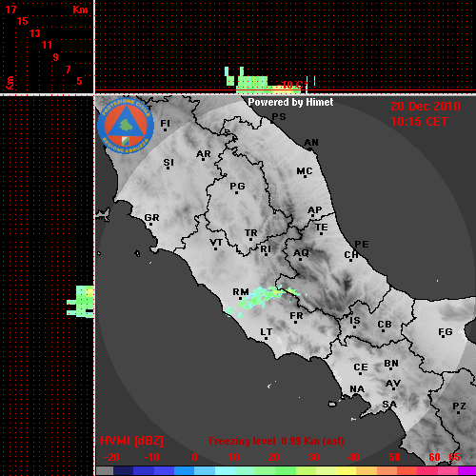Viewport: 476px width, 476px height.
Task: Click the '5' height label in the corner panel
Action: coord(79,81)
